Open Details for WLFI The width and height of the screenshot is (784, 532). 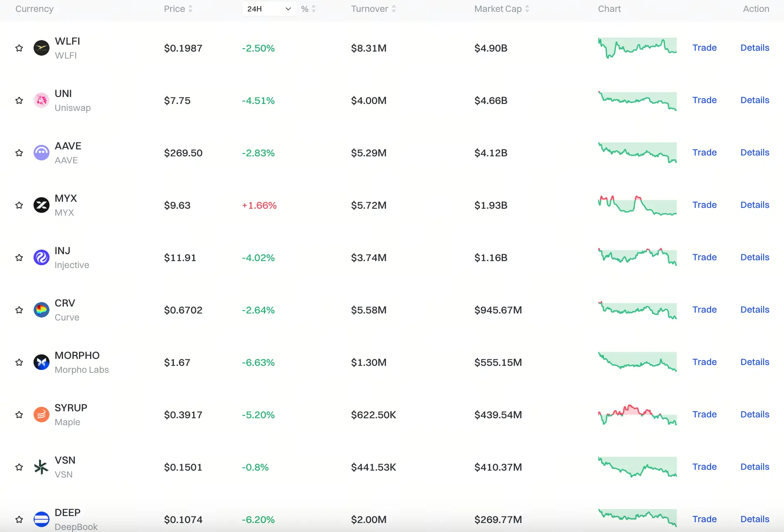(755, 48)
